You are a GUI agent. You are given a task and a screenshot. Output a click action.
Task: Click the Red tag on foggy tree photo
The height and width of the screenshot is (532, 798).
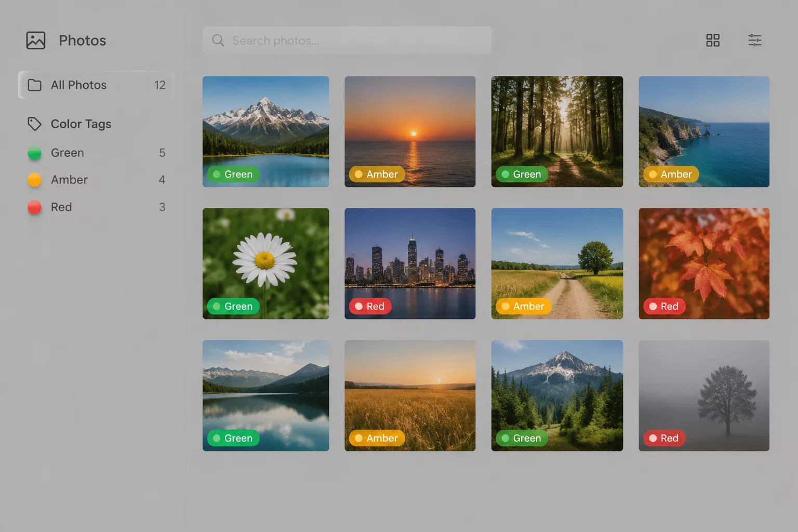[x=664, y=438]
